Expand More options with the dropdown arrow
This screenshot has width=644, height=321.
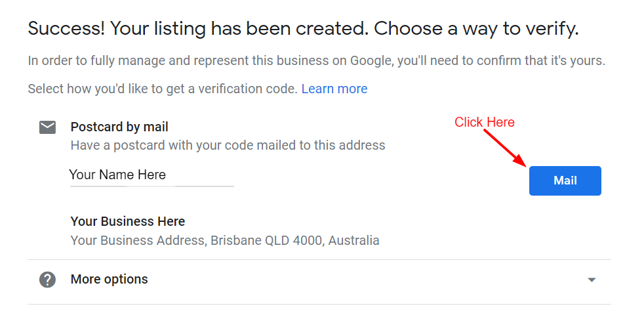point(592,280)
